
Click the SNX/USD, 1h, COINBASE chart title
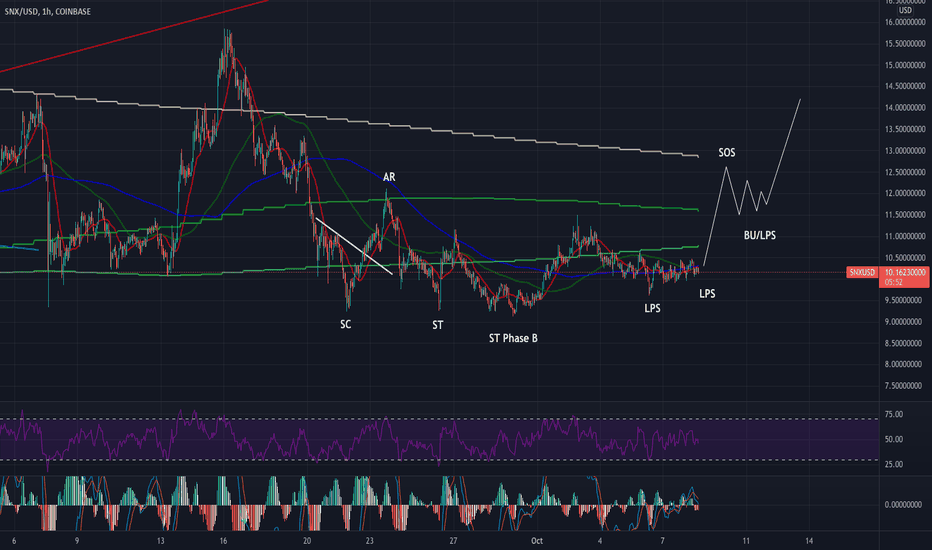pyautogui.click(x=48, y=11)
